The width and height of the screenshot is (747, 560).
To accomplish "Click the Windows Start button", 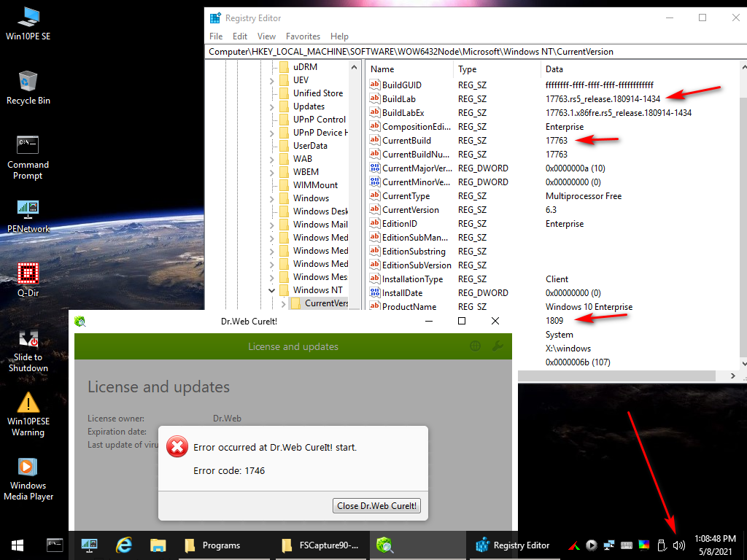I will click(18, 545).
